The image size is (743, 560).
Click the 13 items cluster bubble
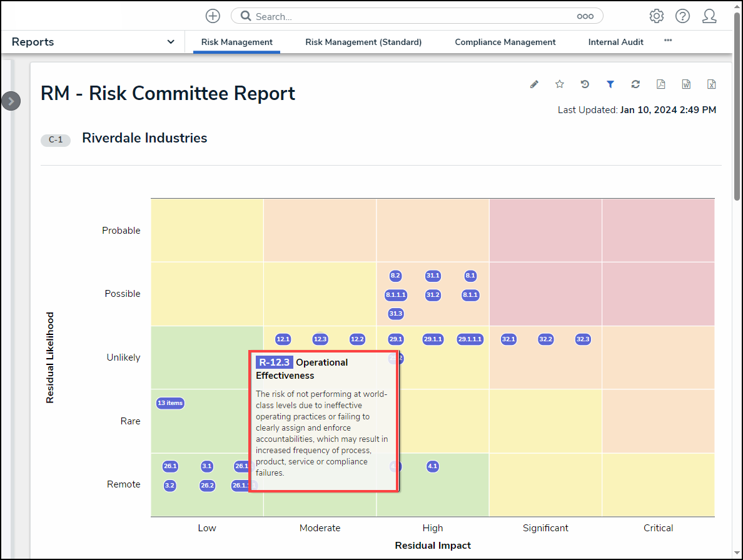tap(170, 403)
